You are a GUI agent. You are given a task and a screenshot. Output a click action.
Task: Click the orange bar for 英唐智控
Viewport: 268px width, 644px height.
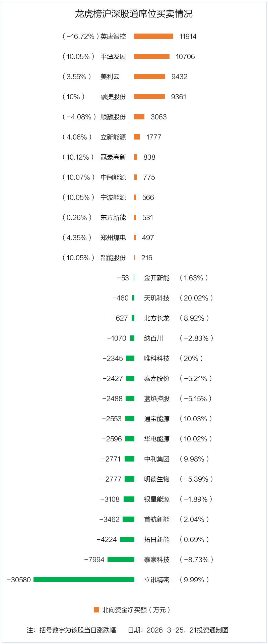click(153, 36)
